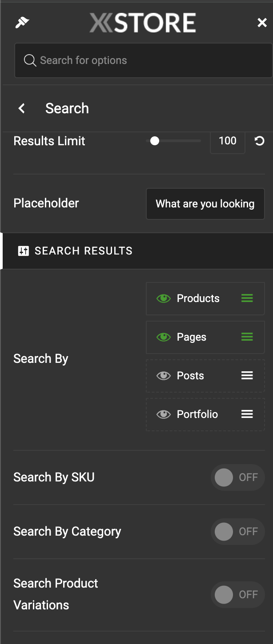The width and height of the screenshot is (273, 644).
Task: Hide Products via its eye icon
Action: 164,298
